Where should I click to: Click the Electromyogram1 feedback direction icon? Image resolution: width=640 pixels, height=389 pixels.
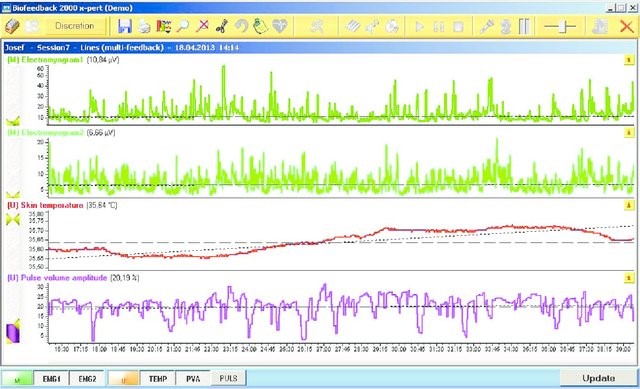pyautogui.click(x=13, y=121)
